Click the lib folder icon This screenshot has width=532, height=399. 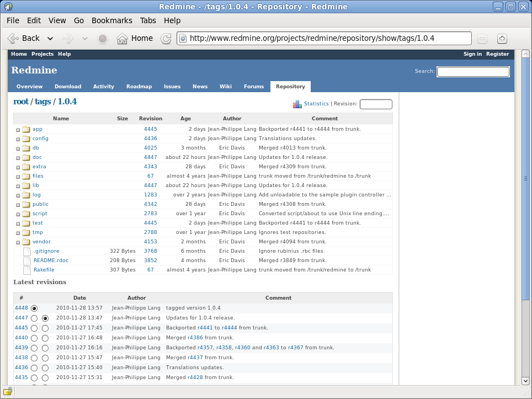click(26, 185)
